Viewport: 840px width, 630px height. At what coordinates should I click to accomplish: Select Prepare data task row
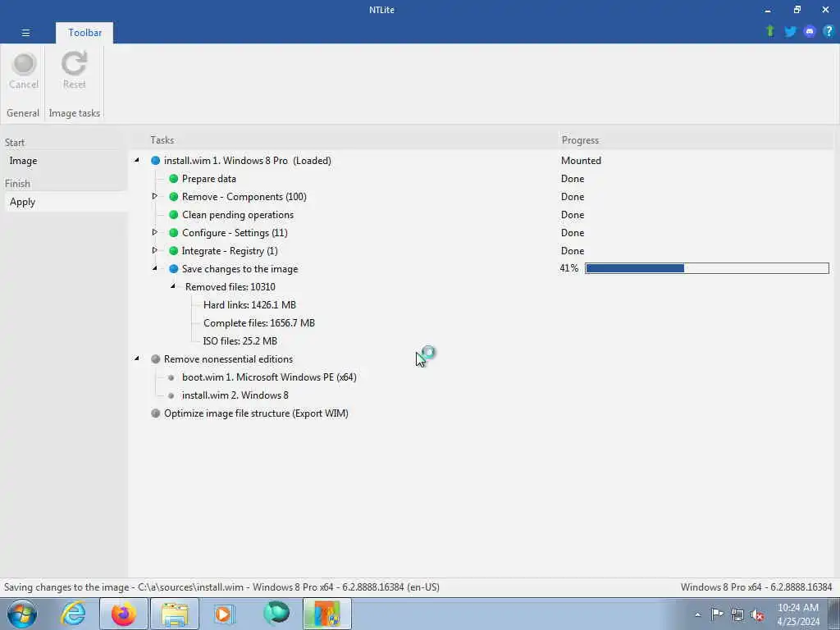point(209,178)
